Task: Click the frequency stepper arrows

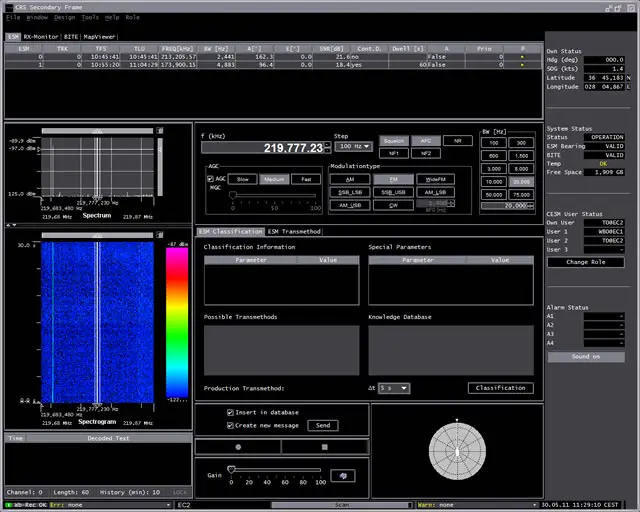Action: (x=326, y=147)
